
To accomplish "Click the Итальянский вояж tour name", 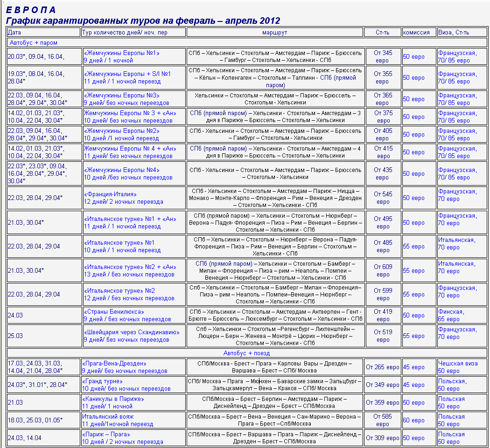I will coord(107,416).
